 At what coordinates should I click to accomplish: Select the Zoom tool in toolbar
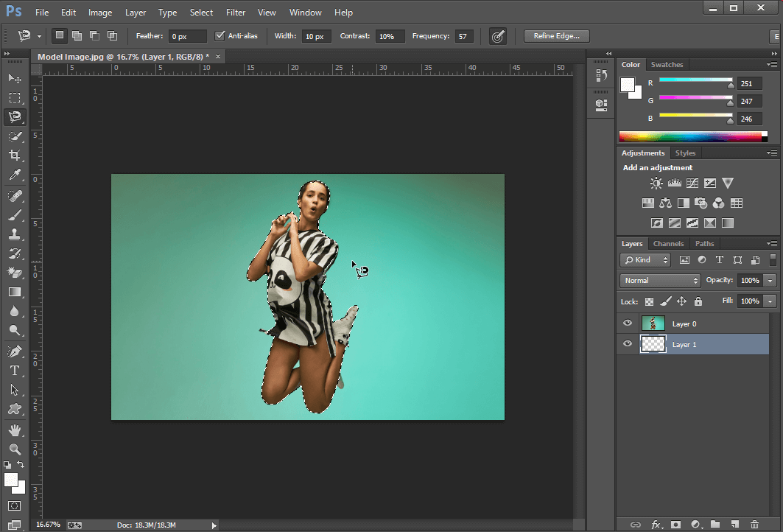pos(14,449)
